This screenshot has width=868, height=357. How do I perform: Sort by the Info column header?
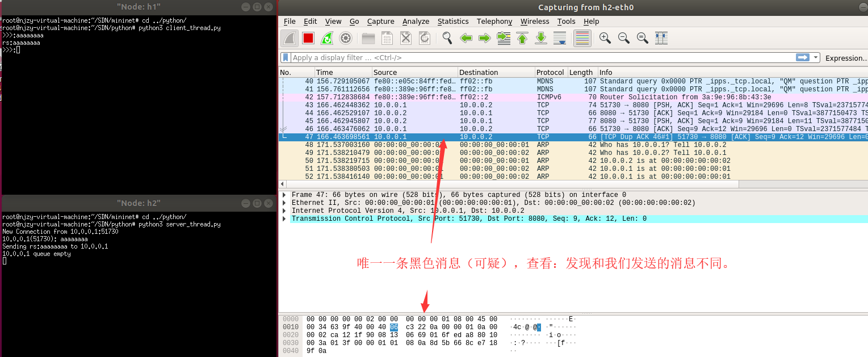tap(733, 72)
